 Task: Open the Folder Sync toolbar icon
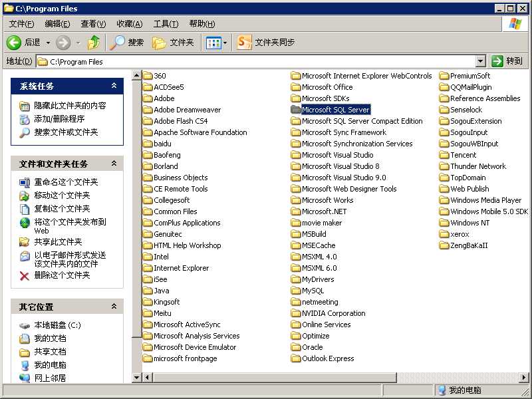tap(244, 43)
